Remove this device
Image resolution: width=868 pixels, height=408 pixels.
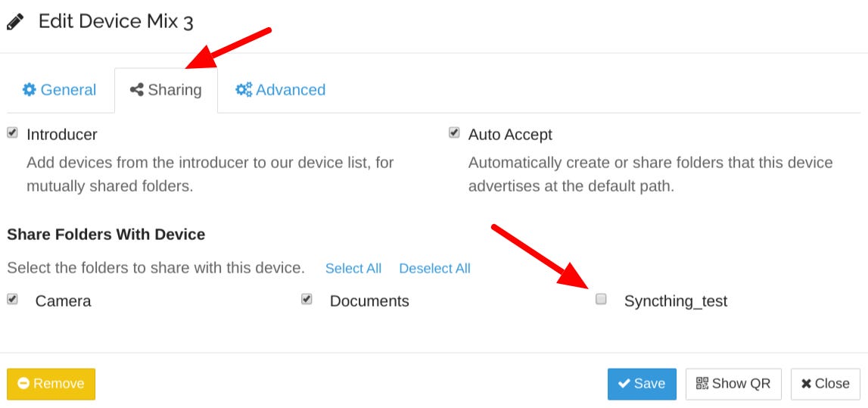pos(51,384)
